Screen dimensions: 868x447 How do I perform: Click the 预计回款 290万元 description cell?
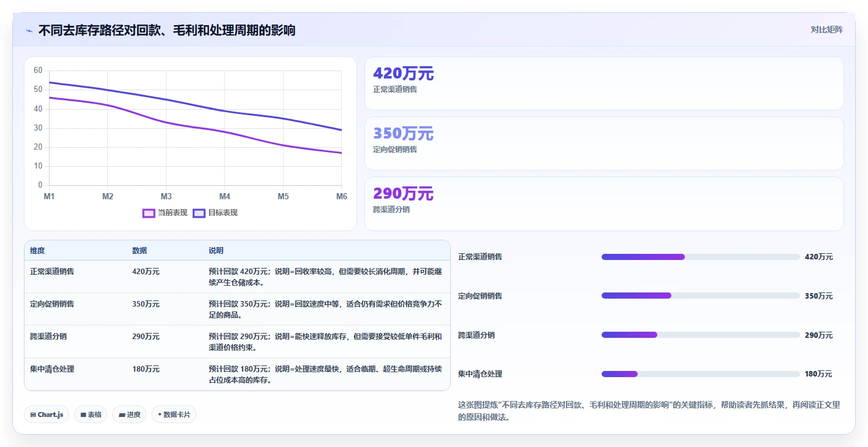325,342
